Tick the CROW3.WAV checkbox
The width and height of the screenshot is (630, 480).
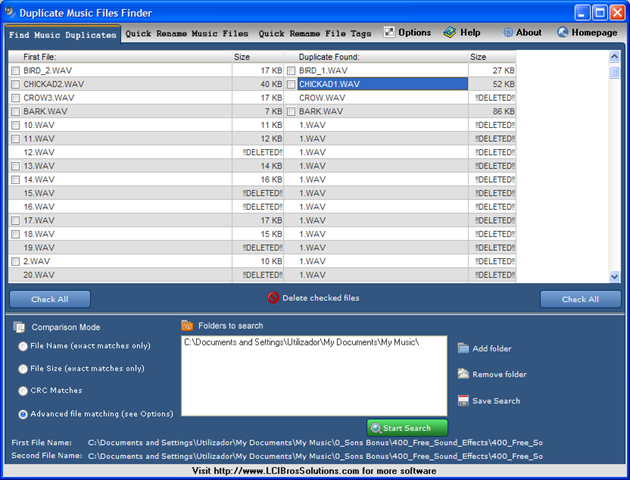tap(15, 98)
